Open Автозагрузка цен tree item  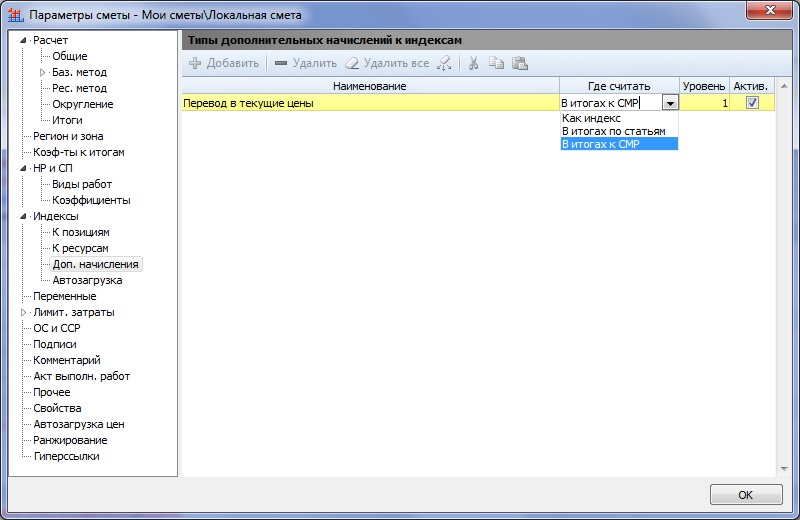79,424
